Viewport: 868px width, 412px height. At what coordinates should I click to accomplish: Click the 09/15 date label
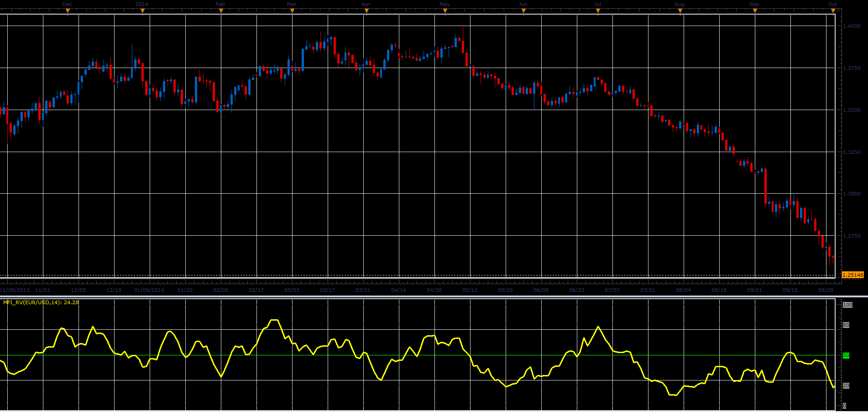(790, 290)
